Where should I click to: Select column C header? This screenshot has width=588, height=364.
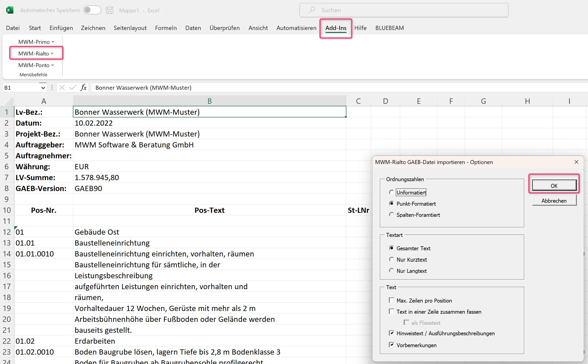(x=358, y=101)
